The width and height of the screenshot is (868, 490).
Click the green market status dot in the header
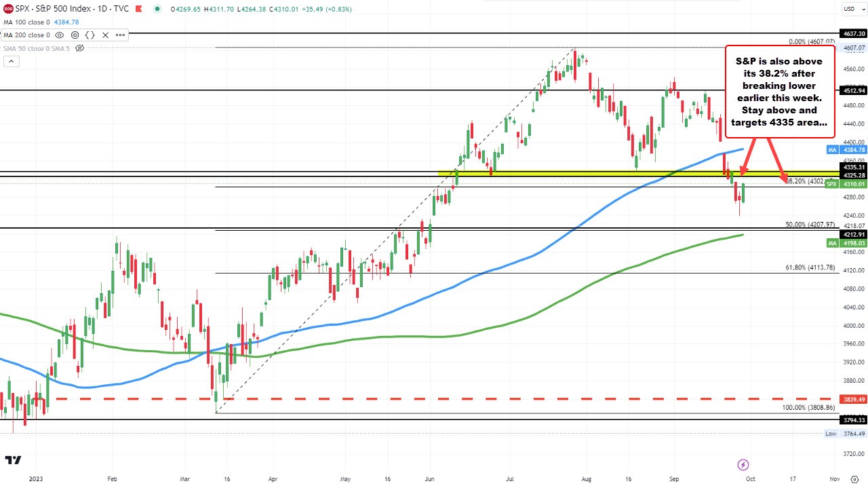[x=157, y=9]
